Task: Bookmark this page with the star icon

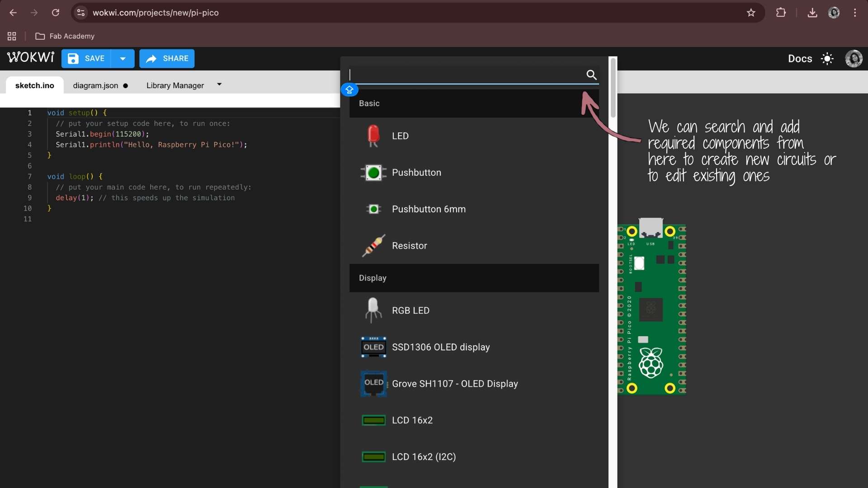Action: click(x=751, y=13)
